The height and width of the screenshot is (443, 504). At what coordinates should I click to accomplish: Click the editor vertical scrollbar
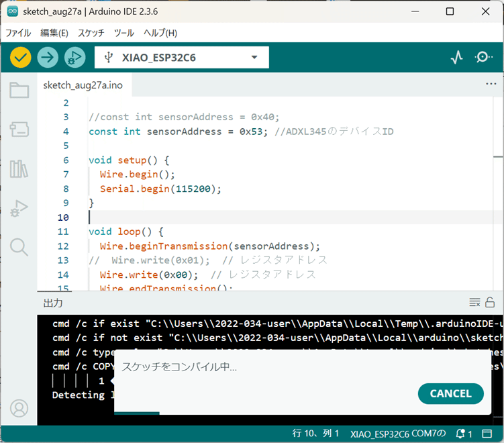[x=498, y=193]
